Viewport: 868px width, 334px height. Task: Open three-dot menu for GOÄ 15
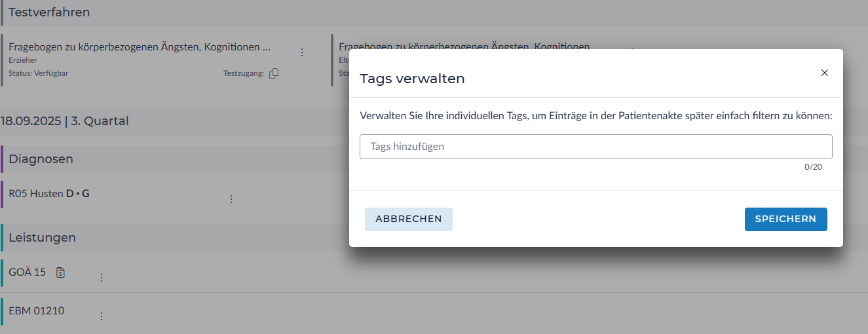(x=102, y=278)
